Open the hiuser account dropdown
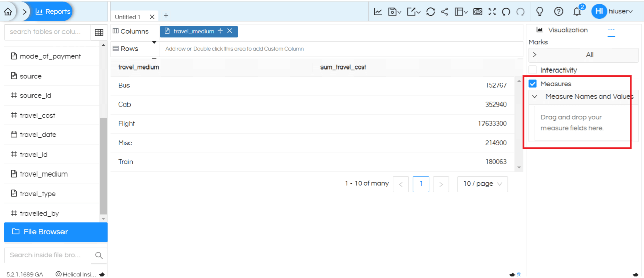644x278 pixels. click(x=621, y=11)
